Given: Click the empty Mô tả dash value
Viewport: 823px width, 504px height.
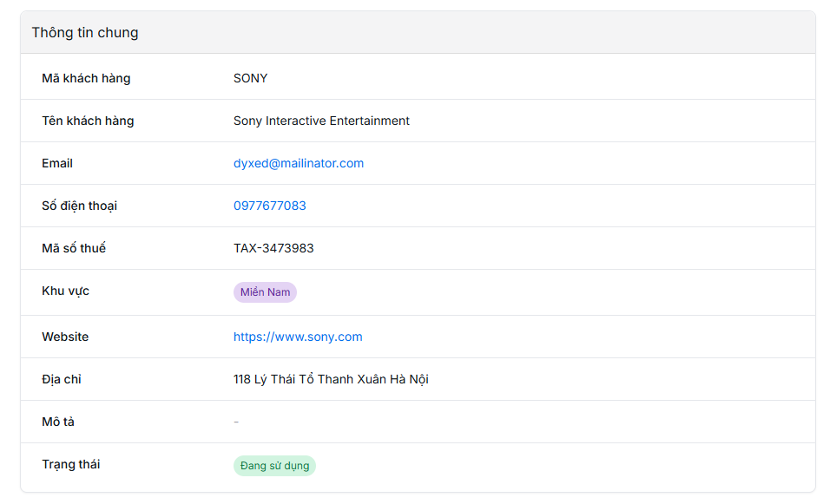Looking at the screenshot, I should click(x=236, y=422).
